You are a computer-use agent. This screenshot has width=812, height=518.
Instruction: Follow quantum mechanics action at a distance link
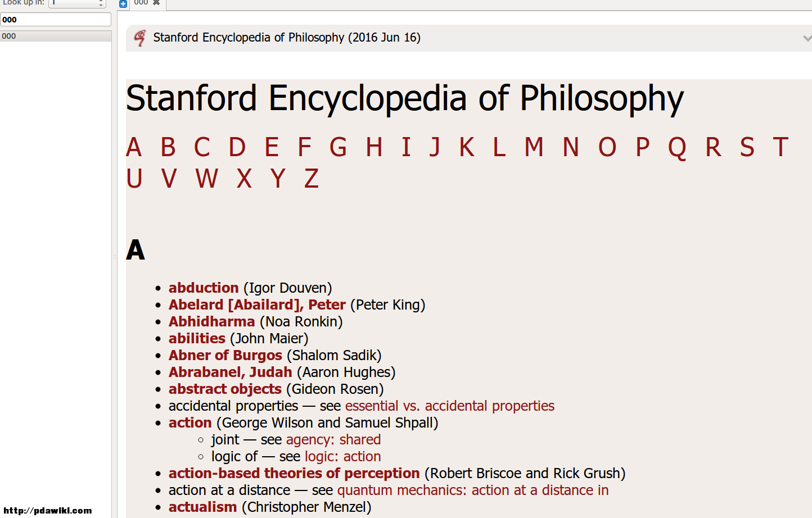(x=473, y=490)
